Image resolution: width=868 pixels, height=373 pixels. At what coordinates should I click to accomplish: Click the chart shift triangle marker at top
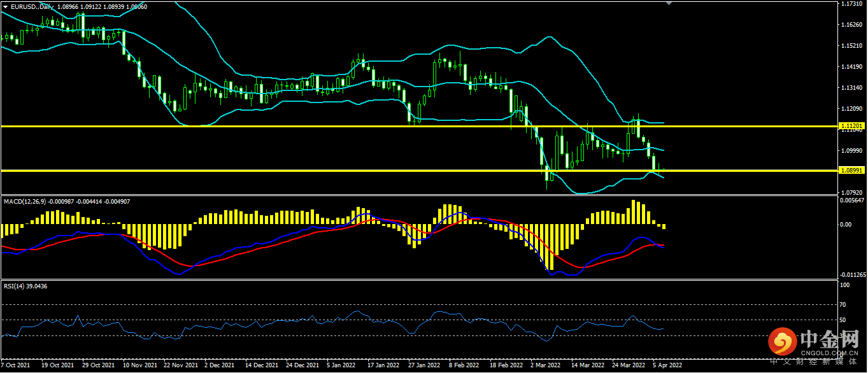(668, 3)
